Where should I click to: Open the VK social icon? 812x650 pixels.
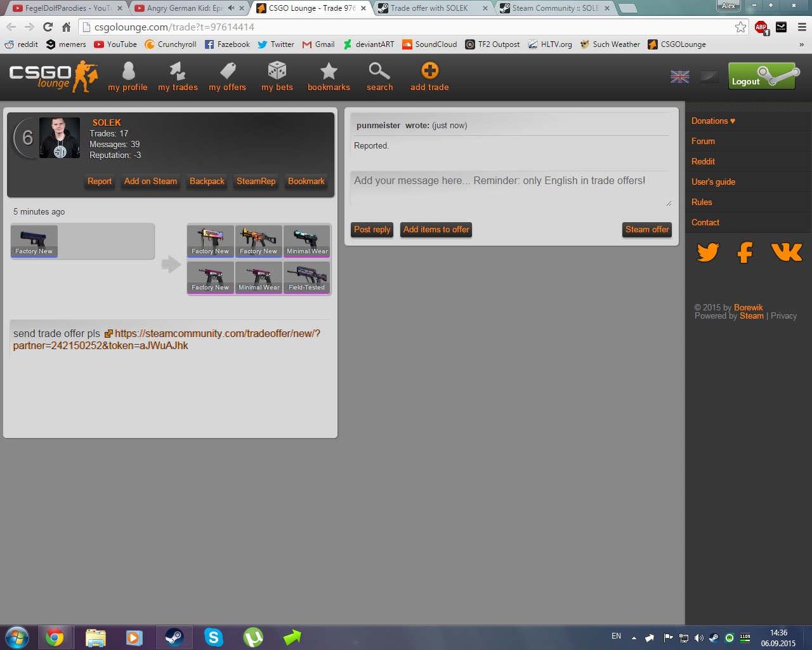click(x=787, y=253)
